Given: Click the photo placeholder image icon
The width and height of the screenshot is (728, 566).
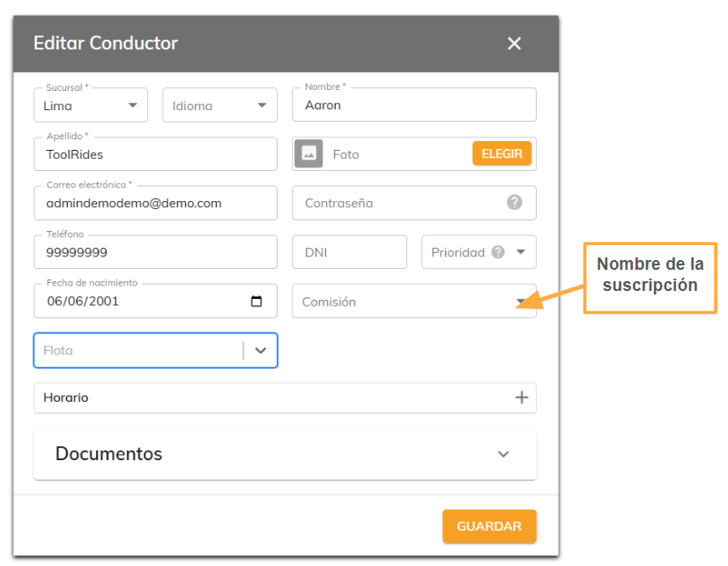Looking at the screenshot, I should [308, 153].
